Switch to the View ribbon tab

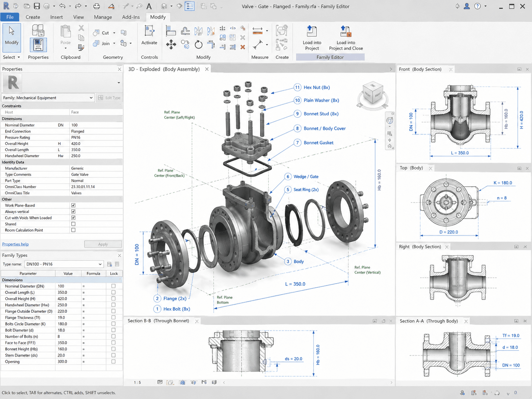click(78, 17)
